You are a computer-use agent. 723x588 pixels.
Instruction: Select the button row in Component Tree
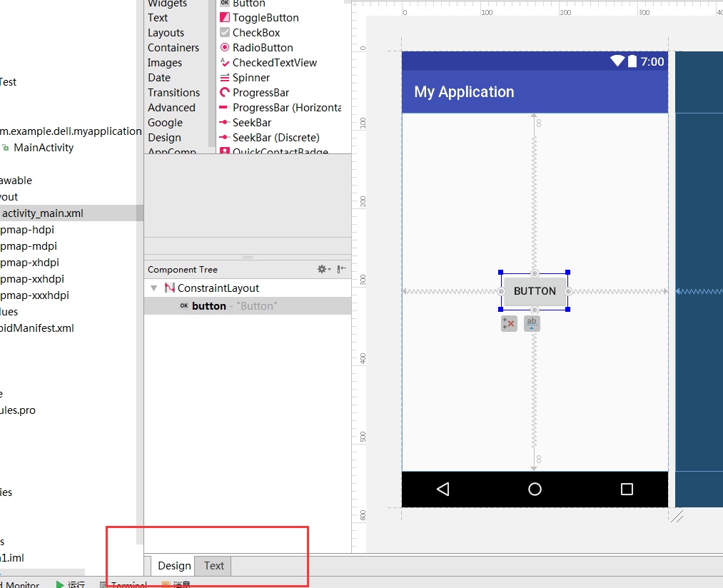pos(248,305)
